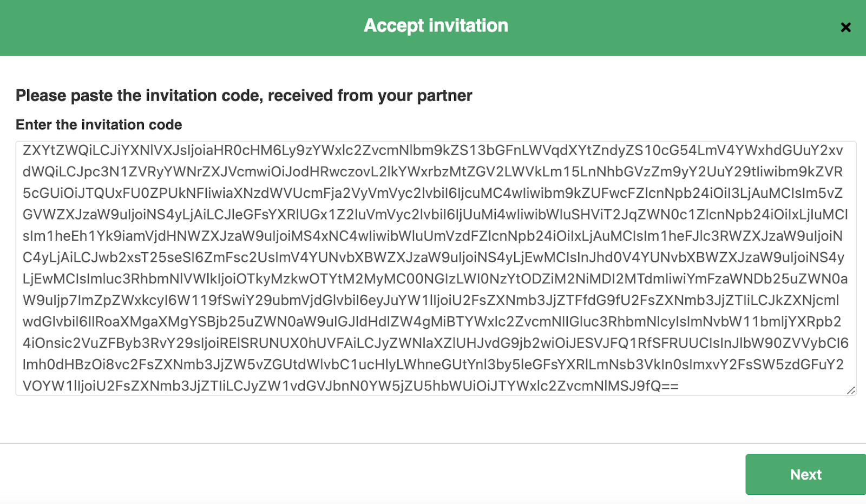
Task: Click the code line starting 'LjEwMCIsImluc3Rhbm'
Action: coord(432,279)
